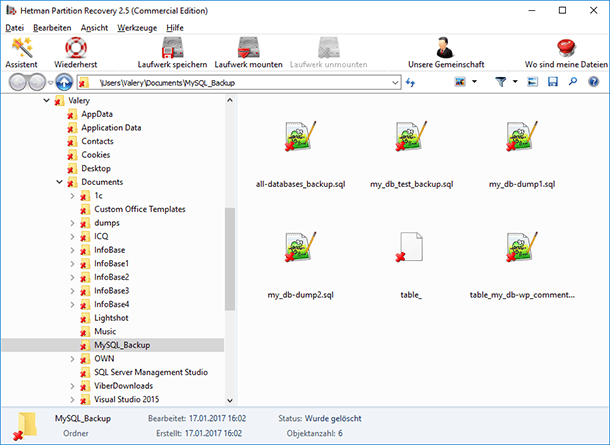This screenshot has height=445, width=610.
Task: Collapse the Valery folder node
Action: [46, 100]
